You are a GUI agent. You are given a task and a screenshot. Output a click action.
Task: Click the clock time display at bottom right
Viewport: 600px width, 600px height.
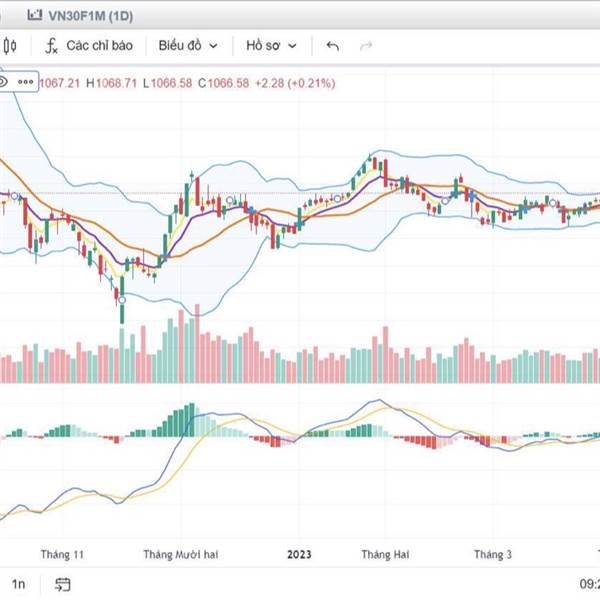[x=588, y=584]
